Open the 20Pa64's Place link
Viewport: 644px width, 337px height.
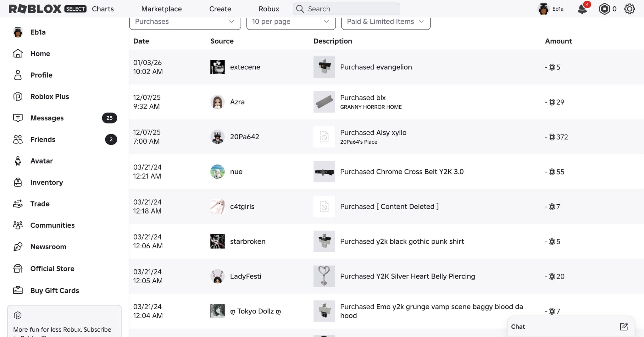coord(358,142)
